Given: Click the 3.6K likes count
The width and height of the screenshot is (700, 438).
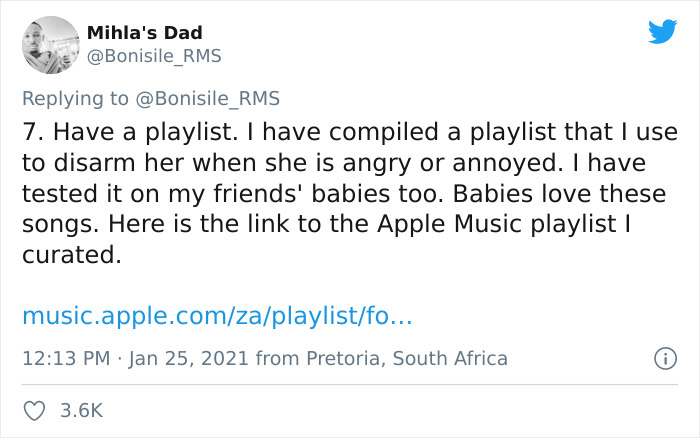Looking at the screenshot, I should coord(82,411).
